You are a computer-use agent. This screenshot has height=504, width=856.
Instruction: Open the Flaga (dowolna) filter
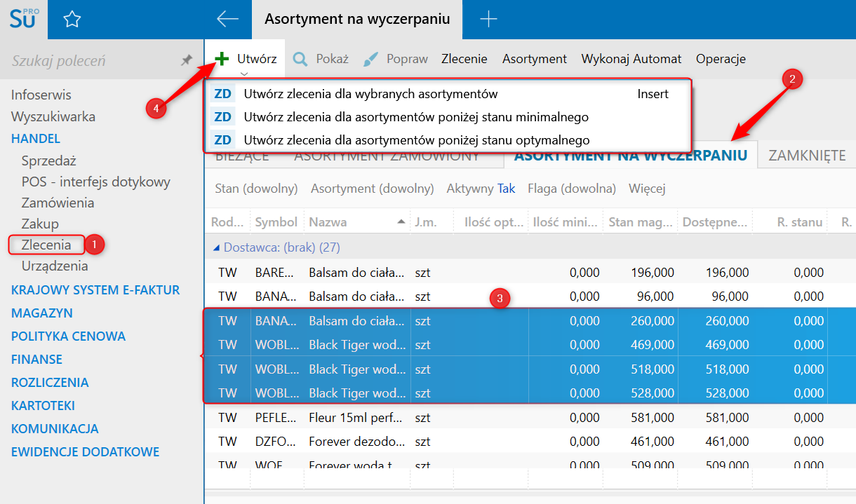pos(572,189)
